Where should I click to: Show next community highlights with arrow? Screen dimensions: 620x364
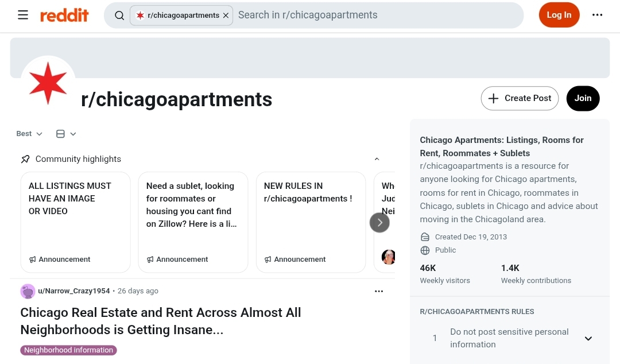click(379, 223)
